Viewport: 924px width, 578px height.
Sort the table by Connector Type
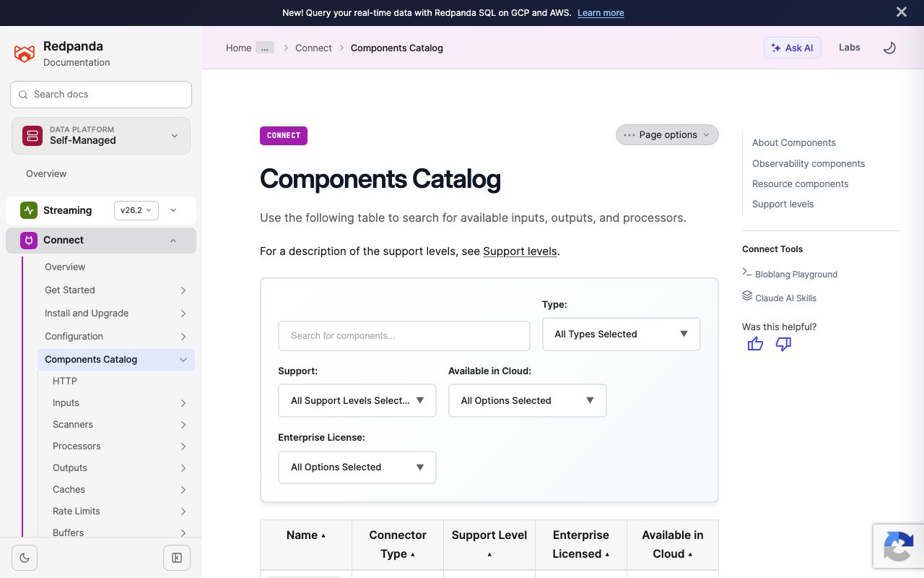[x=398, y=545]
